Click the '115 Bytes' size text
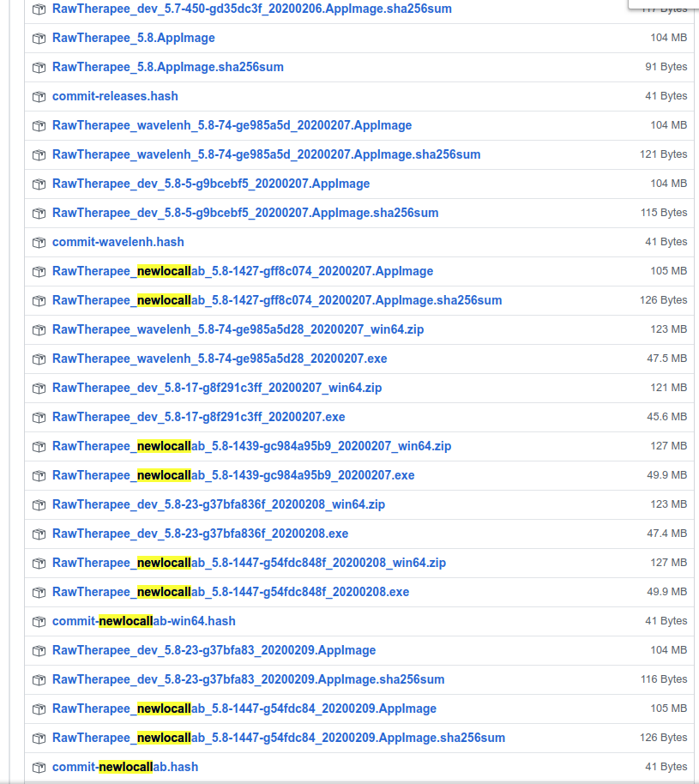The height and width of the screenshot is (784, 699). pos(664,213)
